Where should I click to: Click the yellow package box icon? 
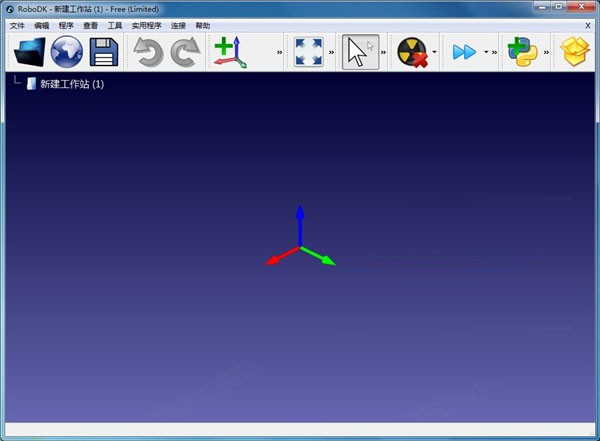tap(576, 51)
